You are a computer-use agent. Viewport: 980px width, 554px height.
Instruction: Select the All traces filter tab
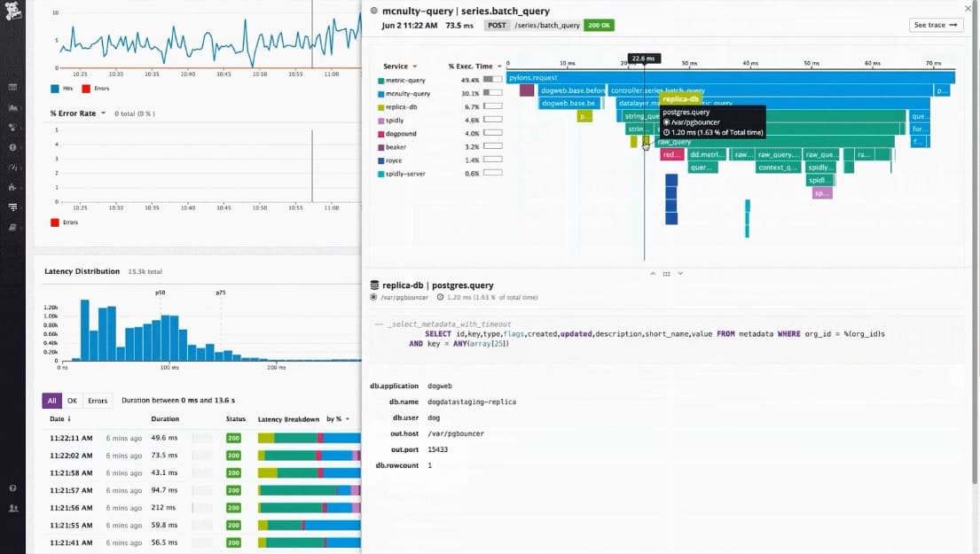[51, 401]
